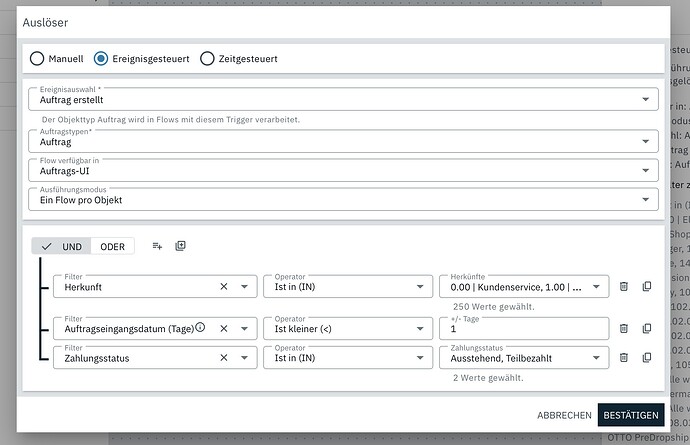Open the Zahlungsstatus values dropdown showing Ausstehend, Teilbezahlt

524,357
